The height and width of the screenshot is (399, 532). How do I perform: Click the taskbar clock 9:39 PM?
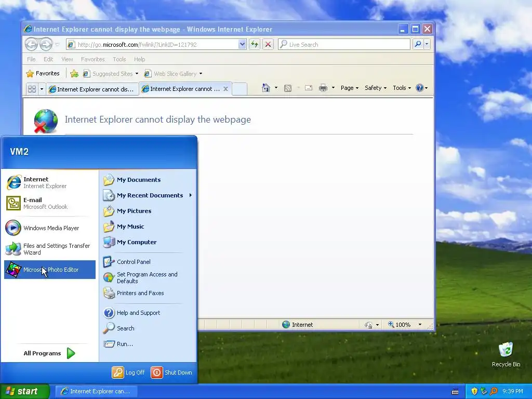513,391
